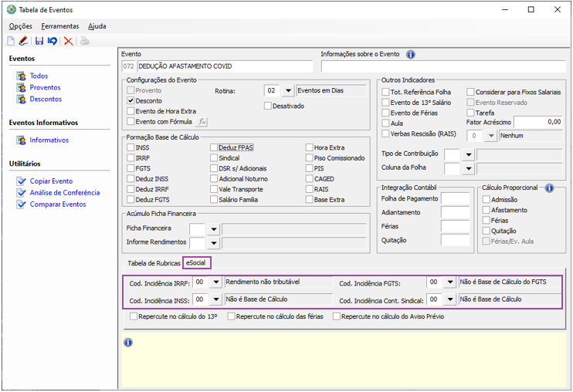Open the Ferramentas menu
Screen dimensions: 573x392
pos(60,26)
